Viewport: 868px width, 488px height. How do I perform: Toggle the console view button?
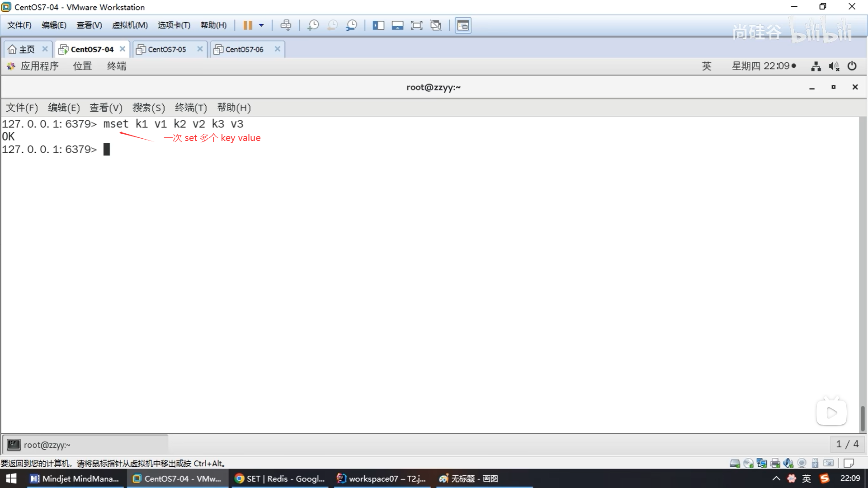[463, 25]
